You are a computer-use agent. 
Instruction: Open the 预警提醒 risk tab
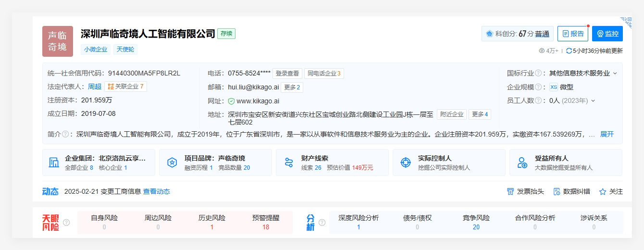point(265,222)
